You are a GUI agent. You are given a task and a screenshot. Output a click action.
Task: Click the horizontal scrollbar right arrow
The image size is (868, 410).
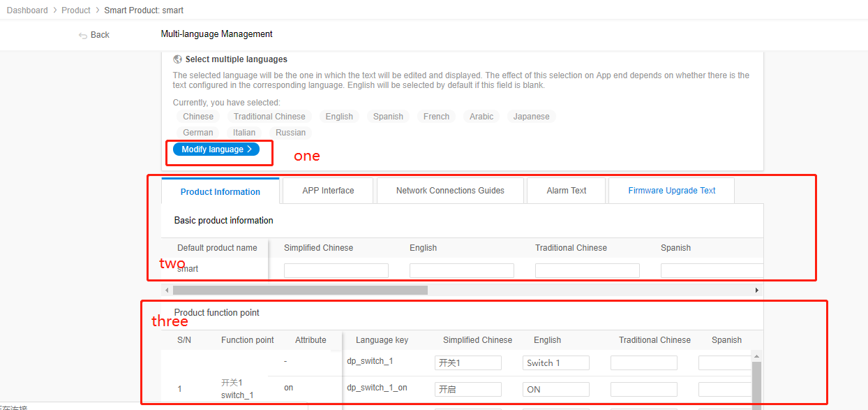(x=757, y=290)
